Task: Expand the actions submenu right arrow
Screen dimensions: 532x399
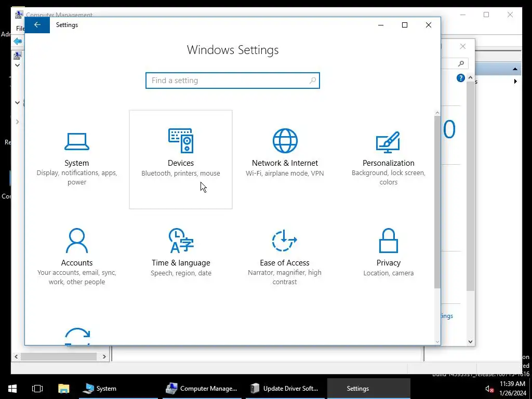Action: pyautogui.click(x=515, y=82)
